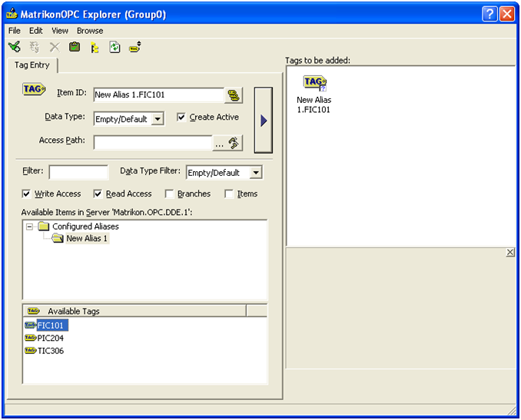Click the Configured Aliases folder icon
This screenshot has width=521, height=420.
coord(44,227)
